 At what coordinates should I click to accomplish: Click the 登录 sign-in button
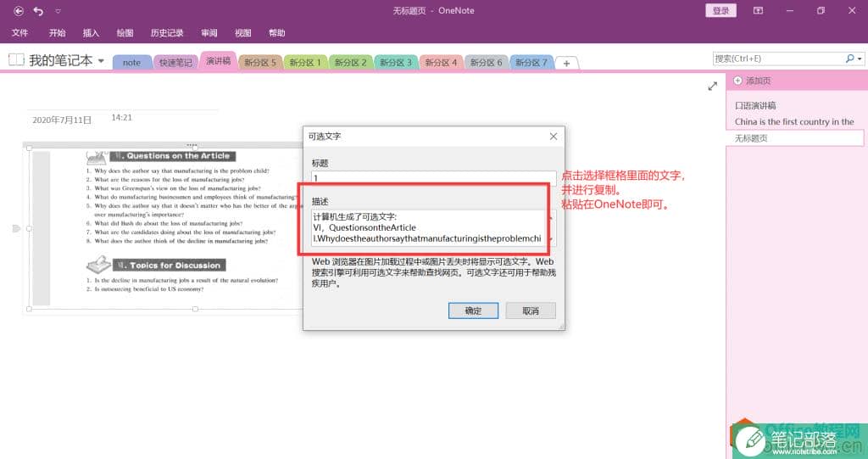[x=721, y=10]
